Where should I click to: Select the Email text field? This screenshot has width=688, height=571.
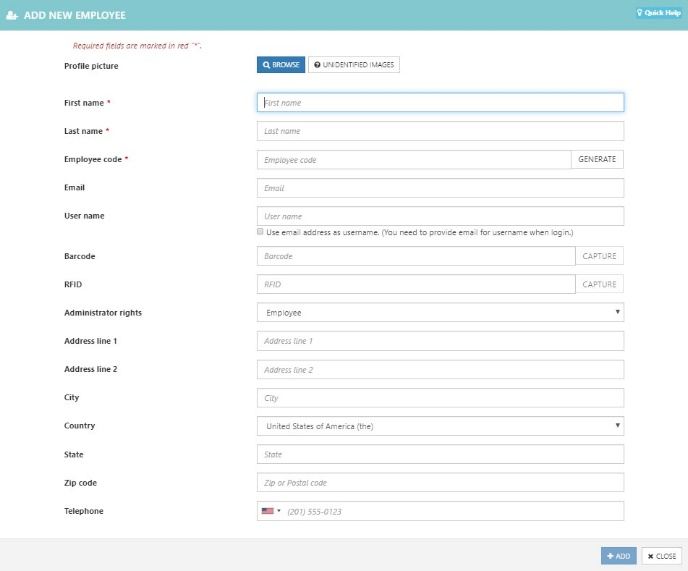[x=440, y=188]
